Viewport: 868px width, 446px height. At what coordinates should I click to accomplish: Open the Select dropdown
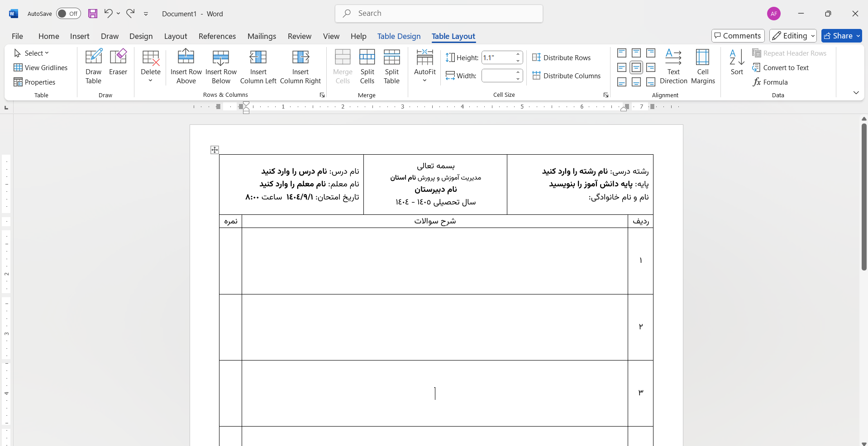pos(31,53)
